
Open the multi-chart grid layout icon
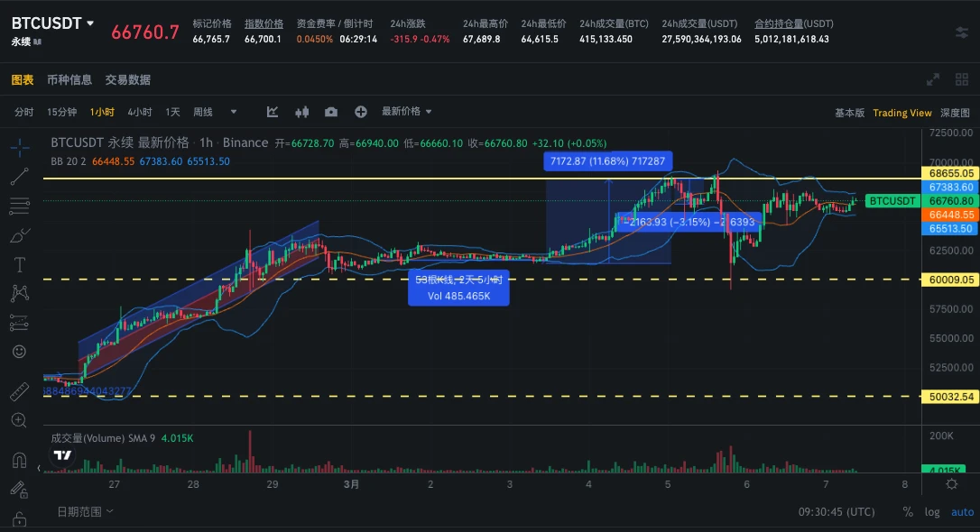(x=962, y=79)
